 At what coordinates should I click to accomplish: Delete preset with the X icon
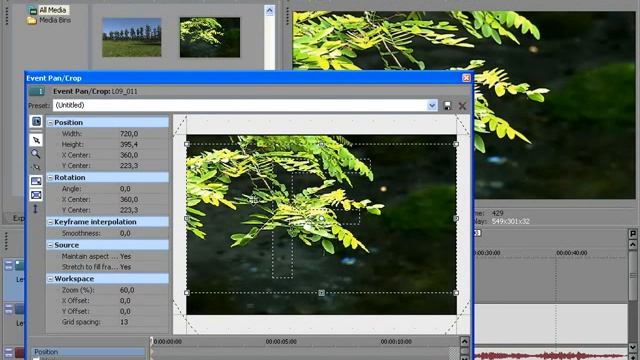[462, 106]
